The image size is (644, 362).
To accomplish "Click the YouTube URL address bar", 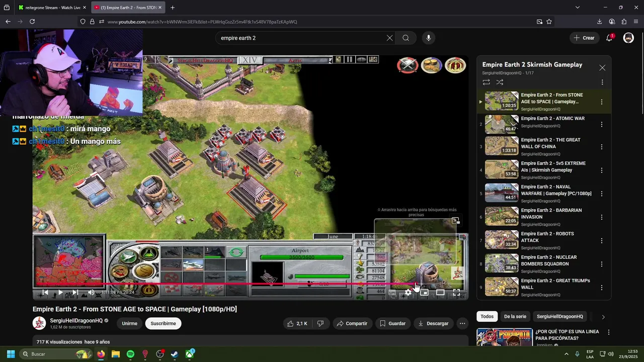I will point(317,22).
